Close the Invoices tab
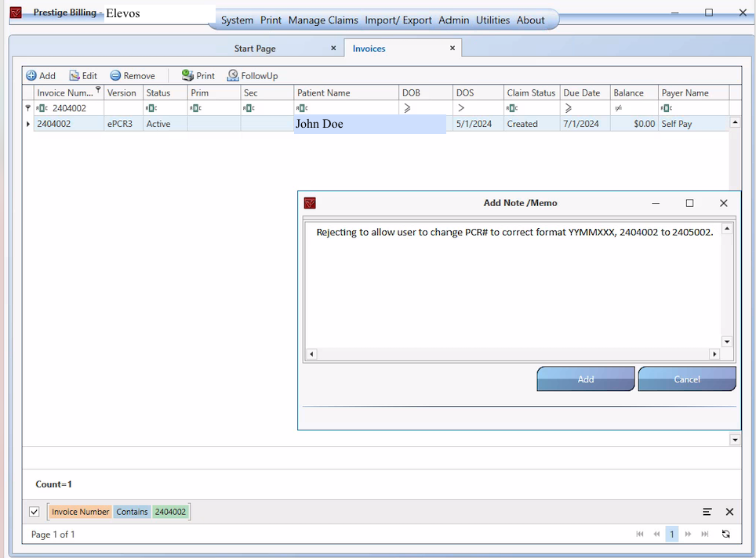 pyautogui.click(x=453, y=49)
